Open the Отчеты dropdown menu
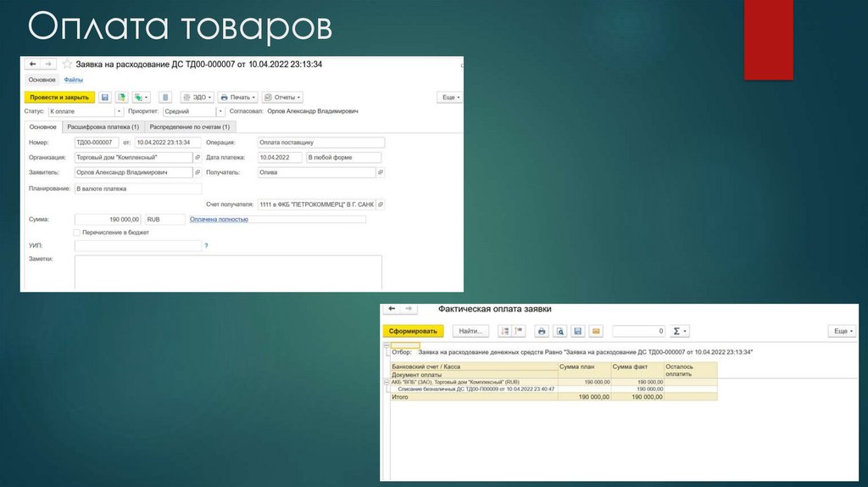This screenshot has height=487, width=868. point(282,98)
